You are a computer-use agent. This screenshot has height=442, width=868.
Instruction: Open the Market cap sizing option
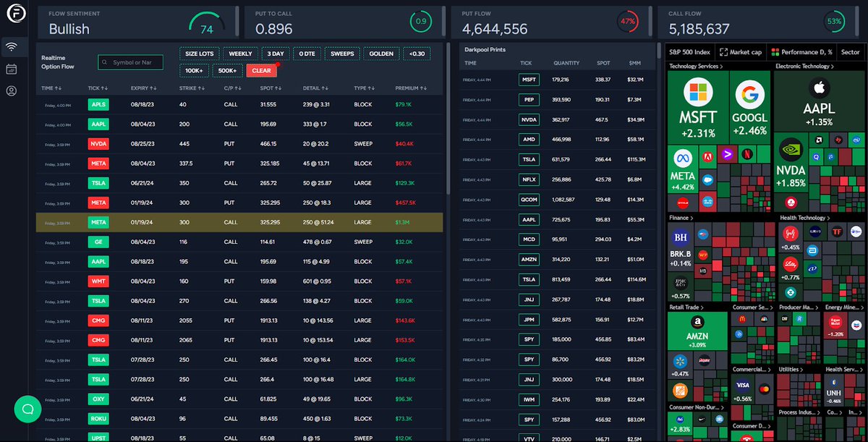742,52
